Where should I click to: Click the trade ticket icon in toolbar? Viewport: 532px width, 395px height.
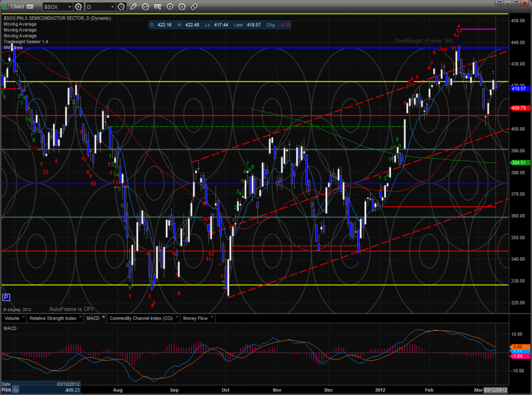click(194, 7)
